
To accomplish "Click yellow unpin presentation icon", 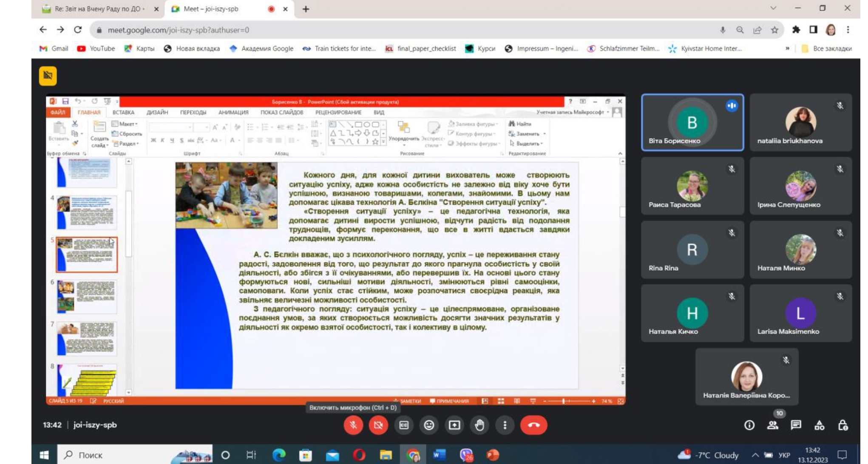I will point(48,76).
